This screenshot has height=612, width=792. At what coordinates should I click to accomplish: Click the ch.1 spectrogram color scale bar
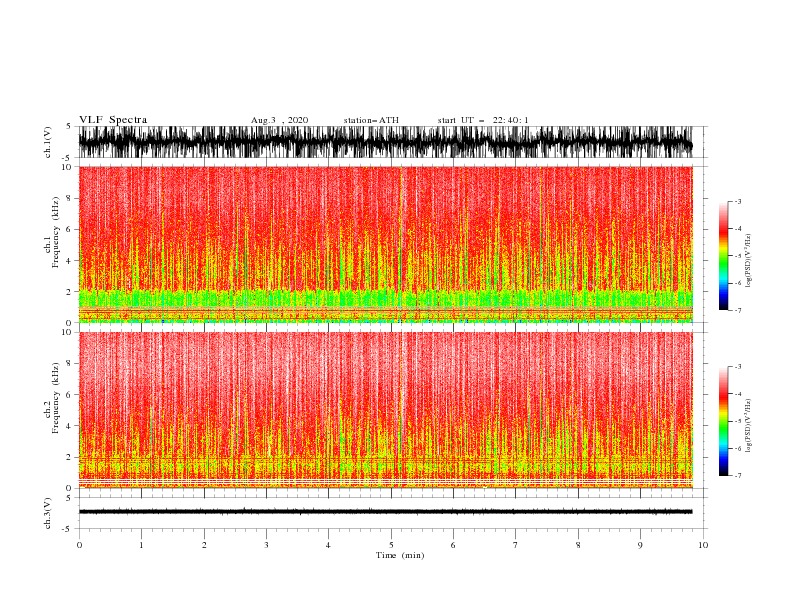pos(723,256)
